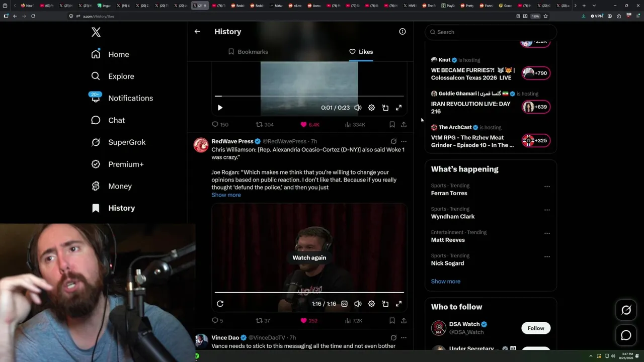644x362 pixels.
Task: Repost the post with 304 reposts
Action: (265, 125)
